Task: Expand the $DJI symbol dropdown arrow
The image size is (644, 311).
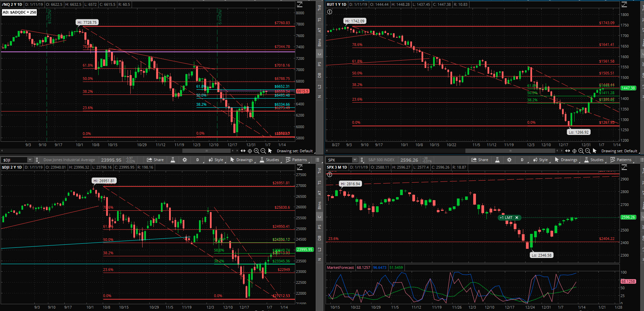Action: coord(30,160)
